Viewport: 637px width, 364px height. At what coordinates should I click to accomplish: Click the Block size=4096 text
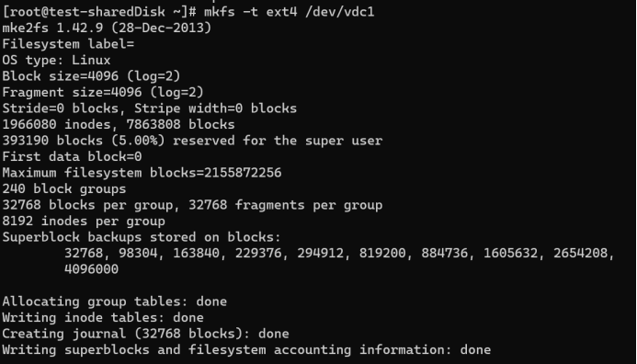point(61,76)
